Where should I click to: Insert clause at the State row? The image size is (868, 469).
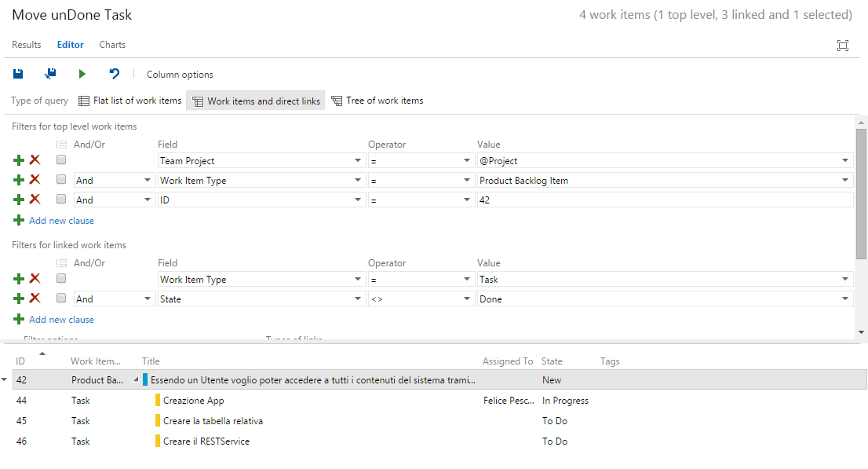click(19, 299)
